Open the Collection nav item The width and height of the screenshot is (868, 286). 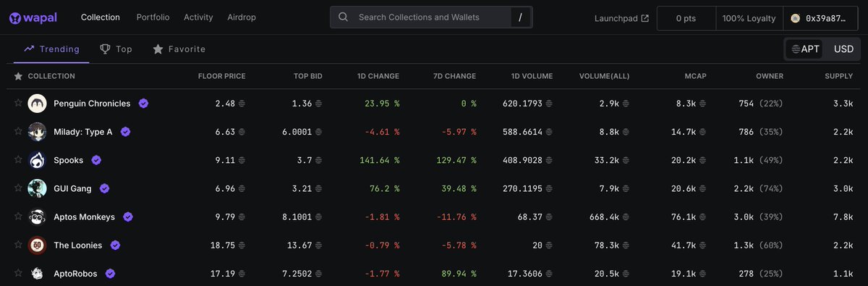click(101, 17)
